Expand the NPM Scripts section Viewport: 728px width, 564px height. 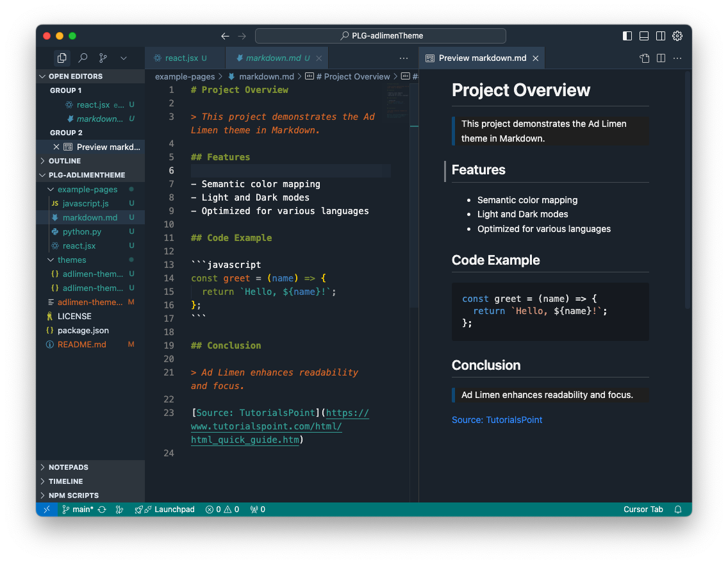(90, 495)
